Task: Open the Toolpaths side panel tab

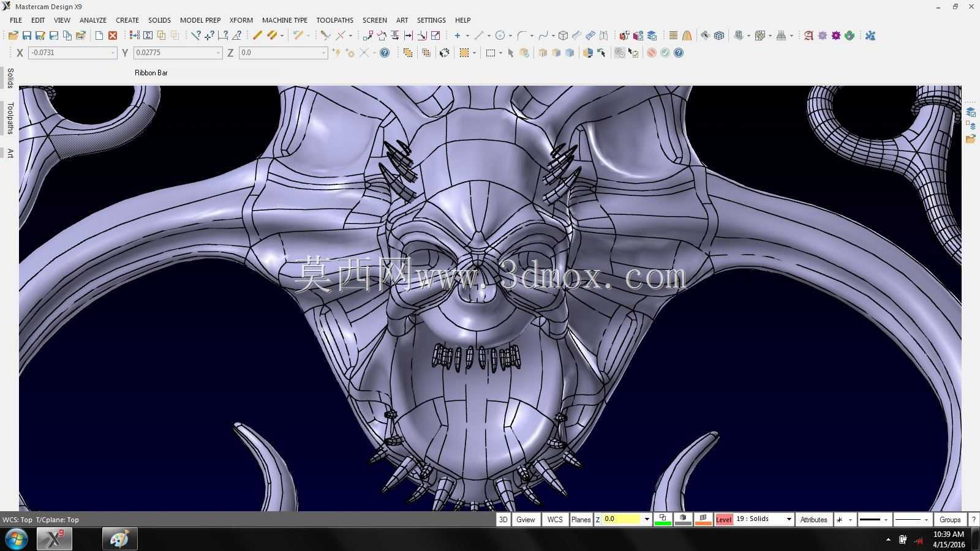Action: tap(10, 118)
